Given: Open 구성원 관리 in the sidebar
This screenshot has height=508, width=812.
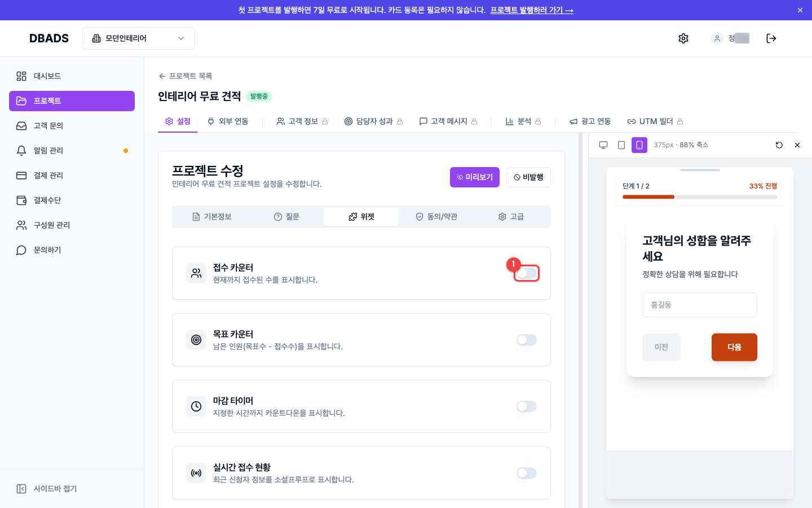Looking at the screenshot, I should [72, 225].
